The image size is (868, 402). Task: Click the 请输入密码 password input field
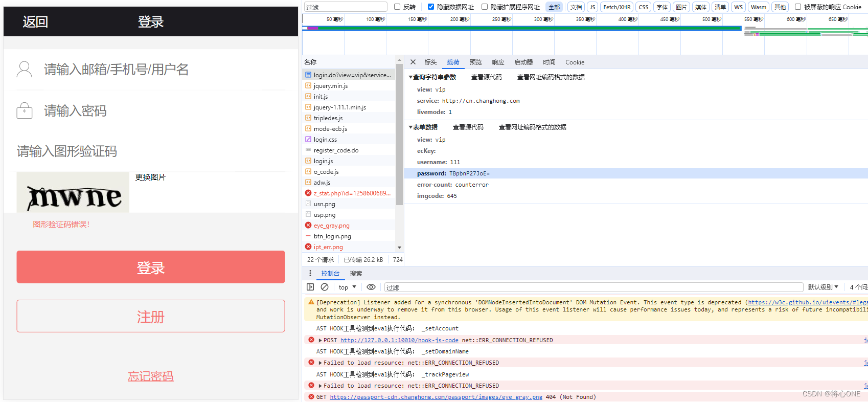pyautogui.click(x=76, y=111)
